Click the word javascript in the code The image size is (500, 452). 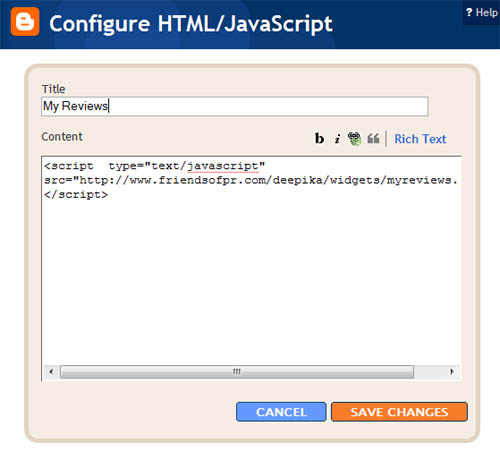(223, 166)
